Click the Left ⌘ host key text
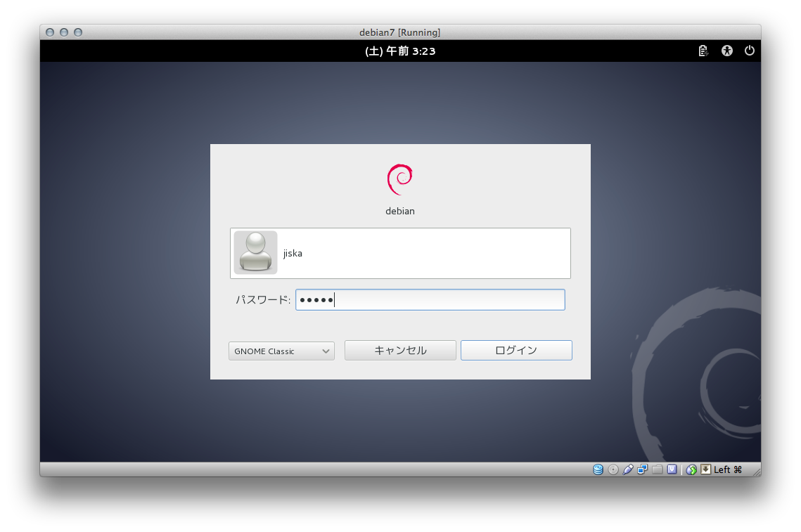 tap(727, 469)
